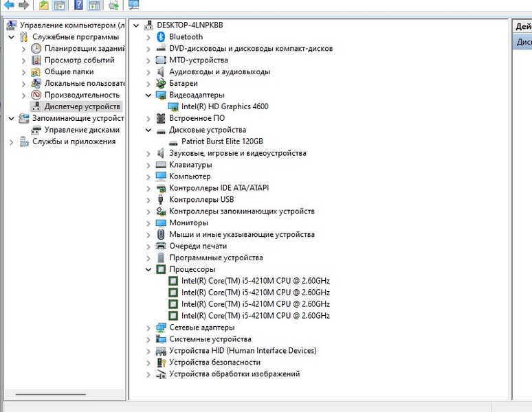This screenshot has width=532, height=412.
Task: Select the Intel(R) HD Graphics 4600 adapter
Action: pyautogui.click(x=224, y=106)
